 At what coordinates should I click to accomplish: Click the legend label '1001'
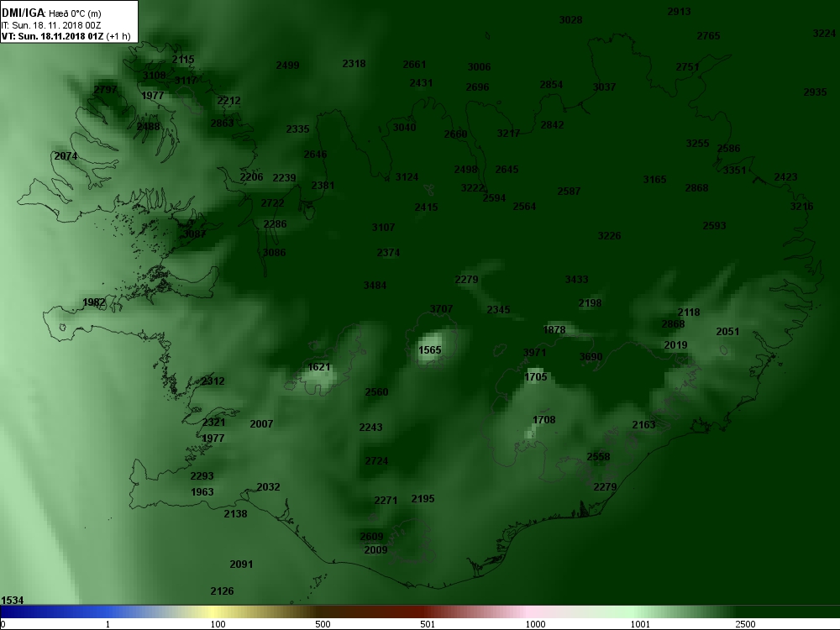coord(640,624)
